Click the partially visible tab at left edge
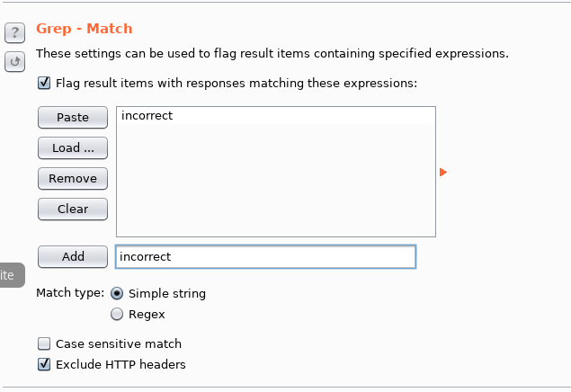The width and height of the screenshot is (571, 392). [9, 275]
